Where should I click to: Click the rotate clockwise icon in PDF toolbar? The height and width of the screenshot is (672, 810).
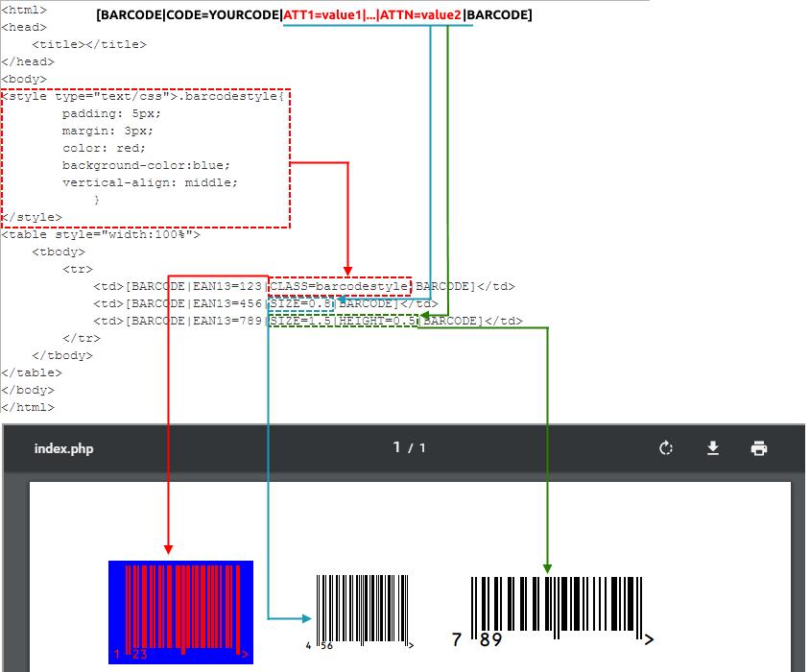[666, 448]
